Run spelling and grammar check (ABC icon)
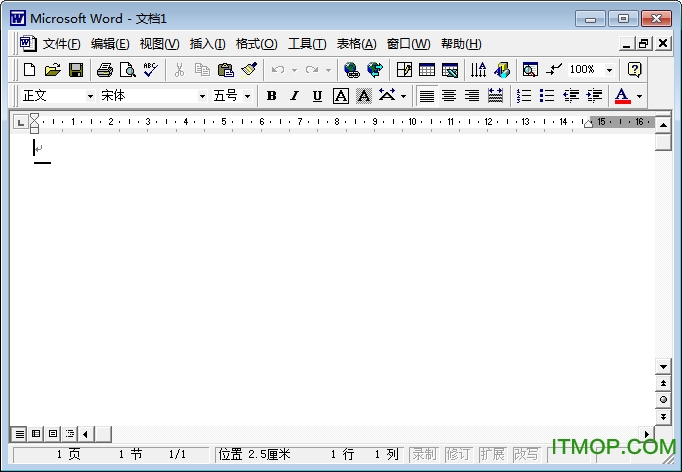 (x=151, y=70)
